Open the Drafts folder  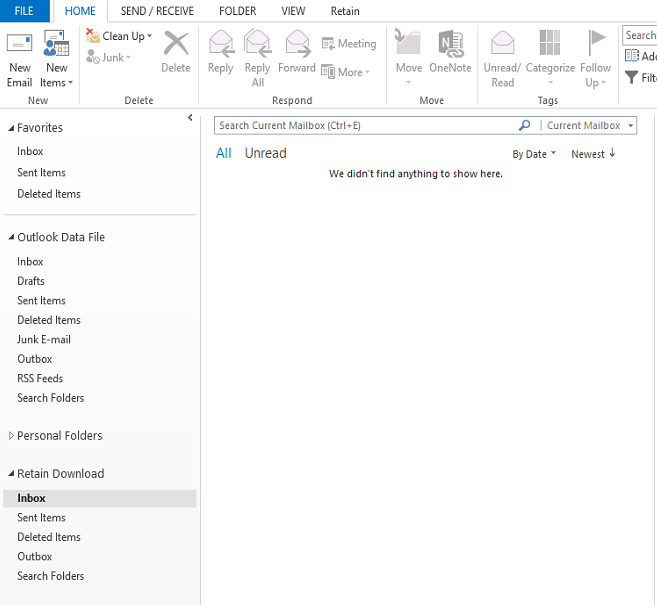coord(31,281)
